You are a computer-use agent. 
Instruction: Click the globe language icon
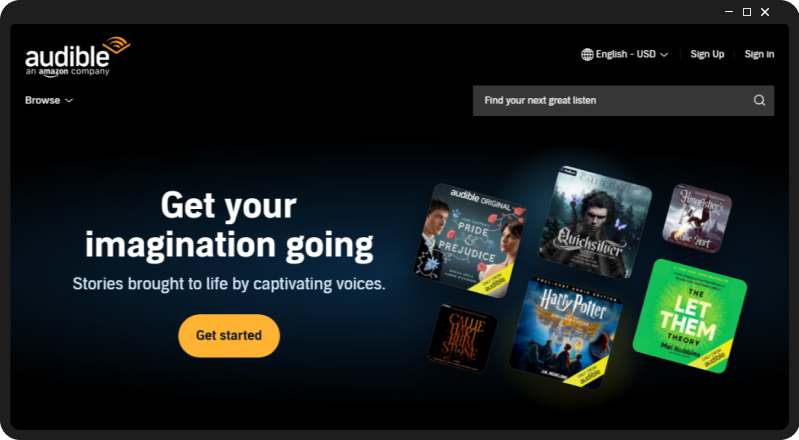[587, 54]
